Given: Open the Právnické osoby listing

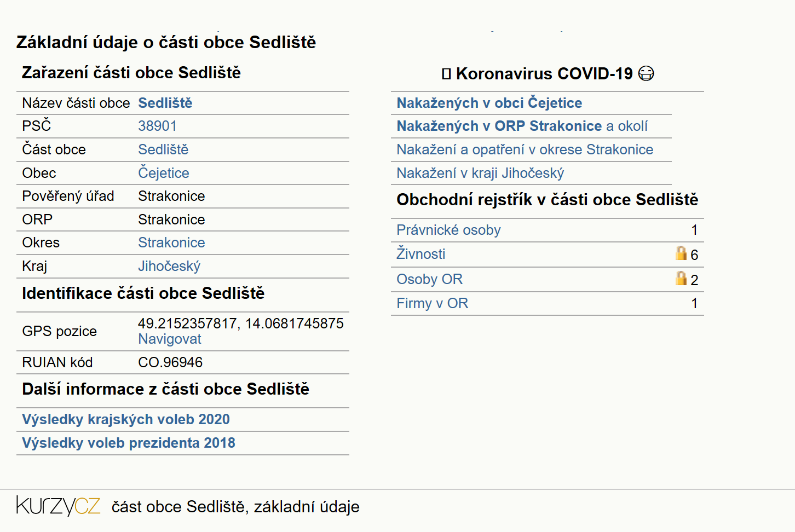Looking at the screenshot, I should tap(448, 230).
